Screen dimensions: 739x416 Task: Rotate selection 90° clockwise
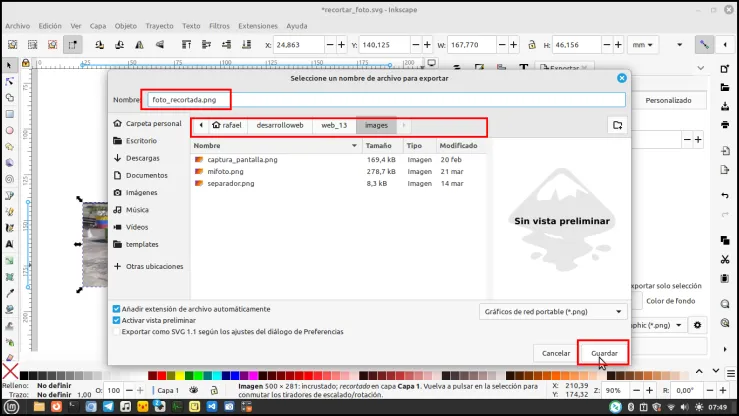point(119,45)
